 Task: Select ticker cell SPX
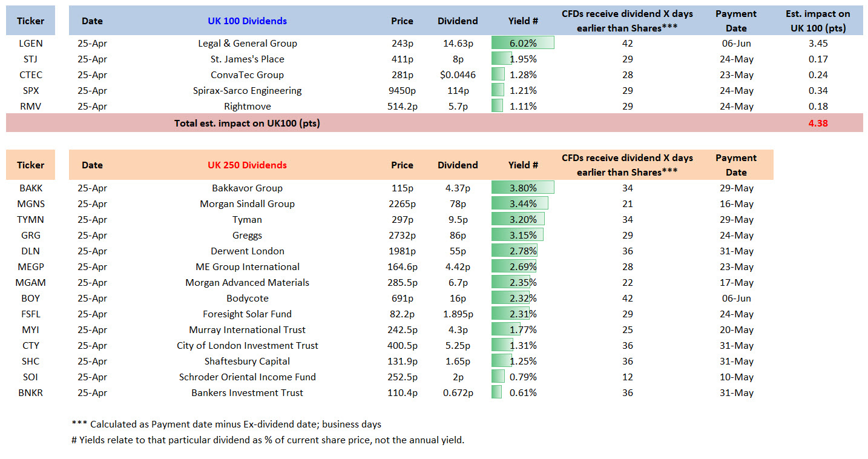(x=30, y=90)
